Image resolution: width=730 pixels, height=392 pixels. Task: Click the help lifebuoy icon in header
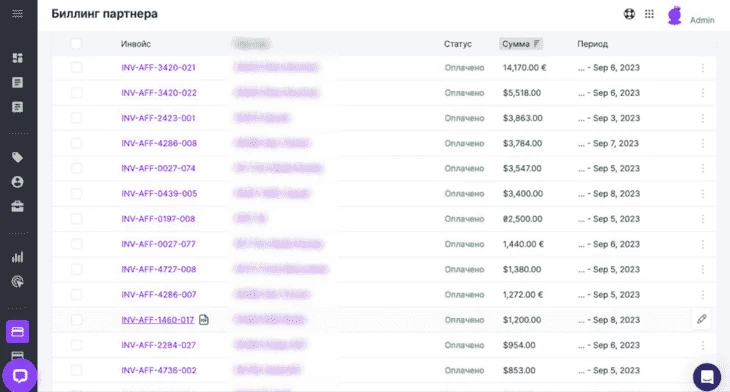coord(629,14)
